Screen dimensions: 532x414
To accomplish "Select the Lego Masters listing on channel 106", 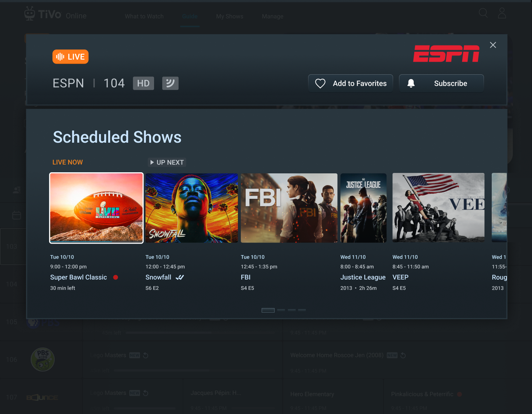I will coord(108,355).
